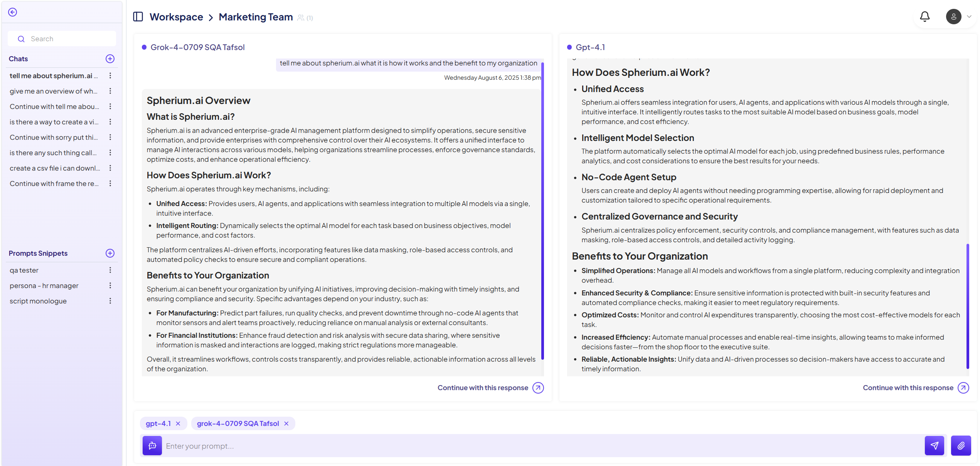Toggle the sidebar panel icon

click(138, 17)
